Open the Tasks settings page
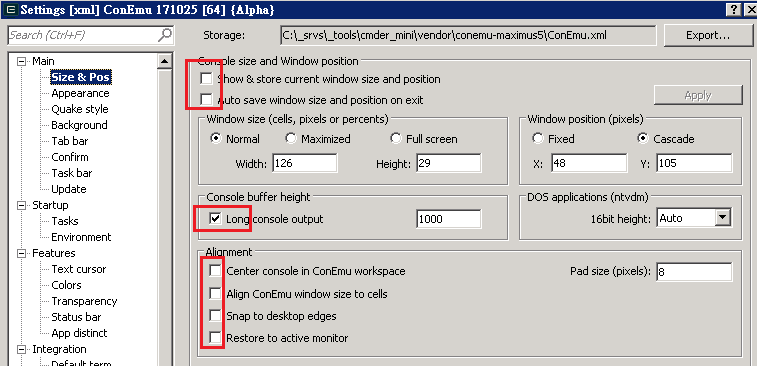Screen dimensions: 757x366 click(x=65, y=221)
